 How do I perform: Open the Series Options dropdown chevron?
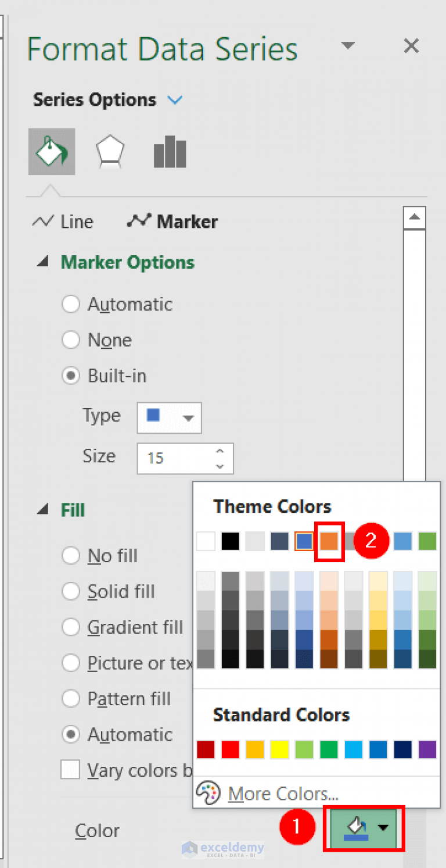(176, 99)
